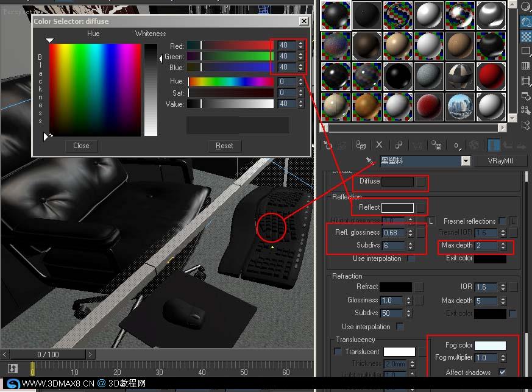Click the Whiteness vertical gradient bar
This screenshot has height=392, width=532.
(x=151, y=90)
